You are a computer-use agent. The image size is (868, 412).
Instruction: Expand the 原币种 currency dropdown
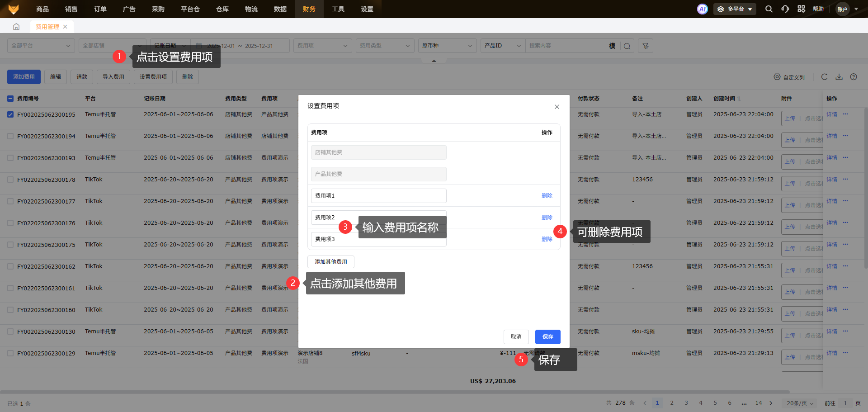click(x=447, y=46)
